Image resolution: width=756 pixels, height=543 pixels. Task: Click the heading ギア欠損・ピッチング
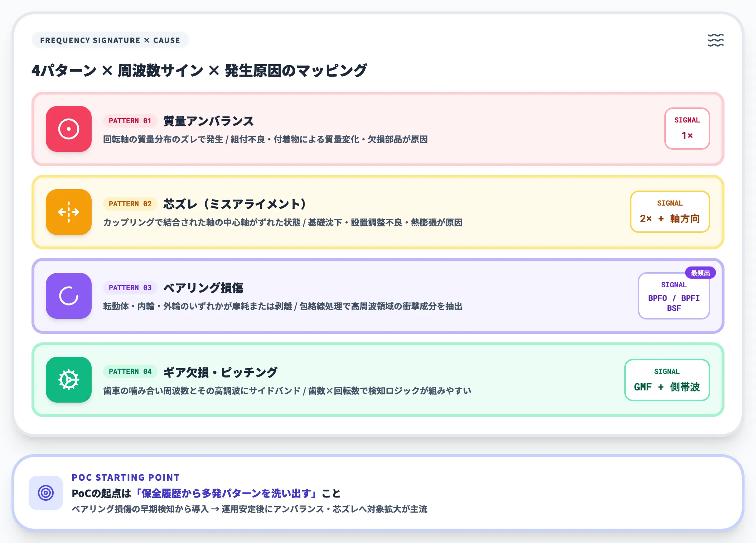[220, 372]
